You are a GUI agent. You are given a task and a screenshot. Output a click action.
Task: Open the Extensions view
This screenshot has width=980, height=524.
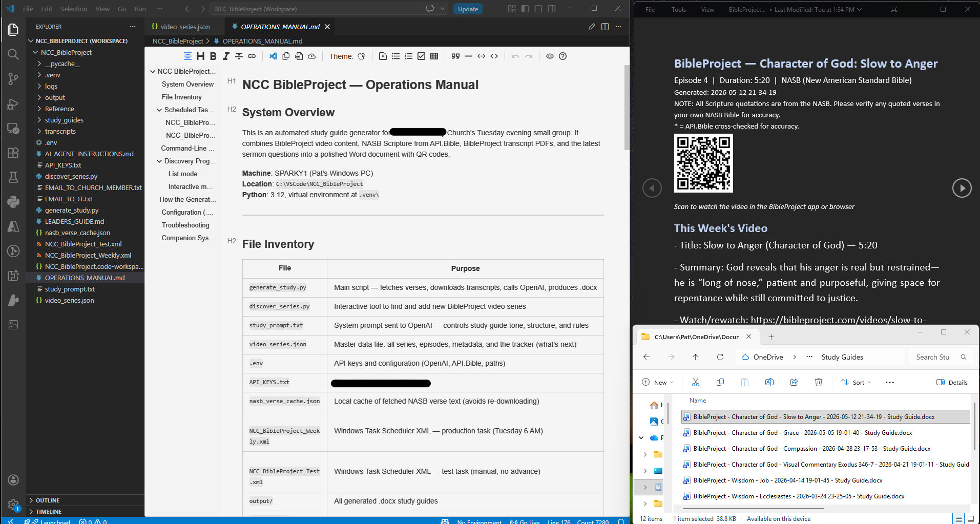click(13, 153)
